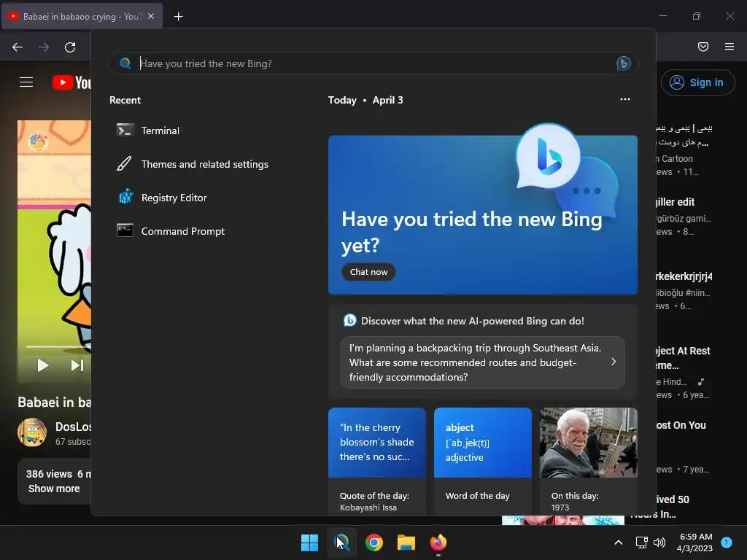Open the Quote of the day card
The width and height of the screenshot is (747, 560).
[377, 462]
